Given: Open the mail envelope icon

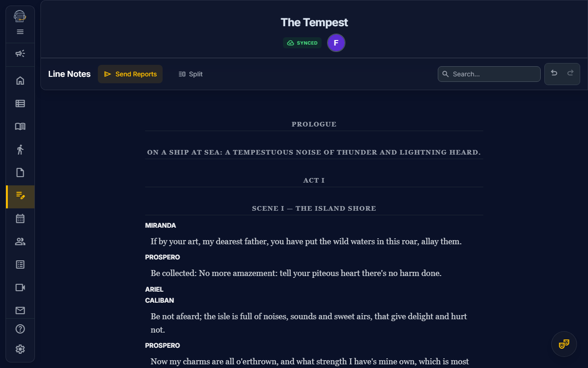Looking at the screenshot, I should [20, 310].
